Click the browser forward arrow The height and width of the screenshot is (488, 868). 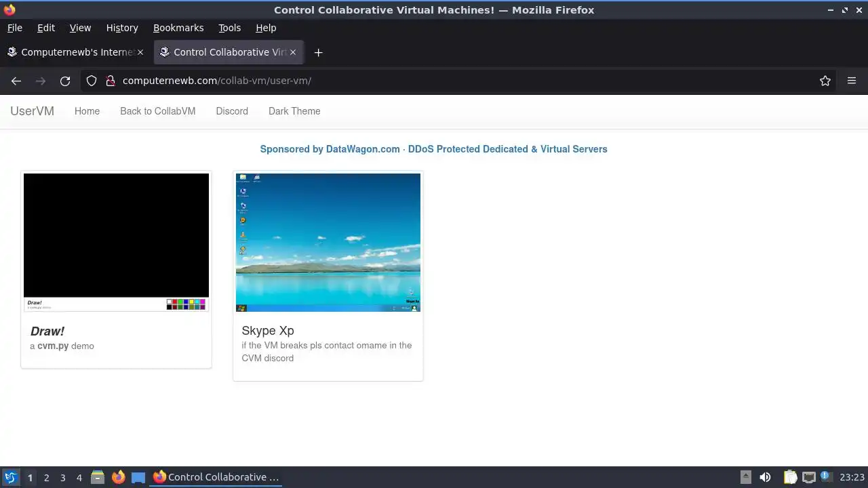click(x=41, y=81)
